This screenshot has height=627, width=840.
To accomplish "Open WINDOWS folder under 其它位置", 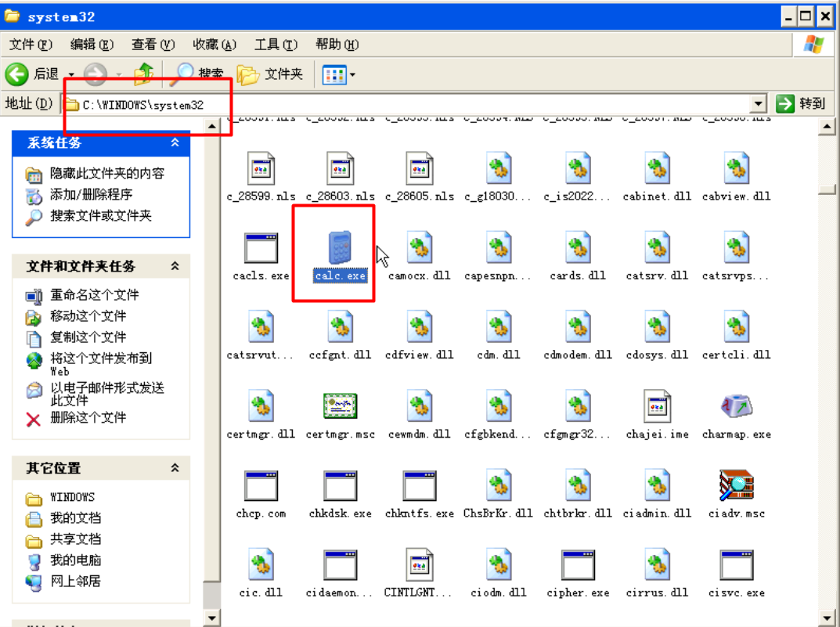I will click(x=72, y=497).
